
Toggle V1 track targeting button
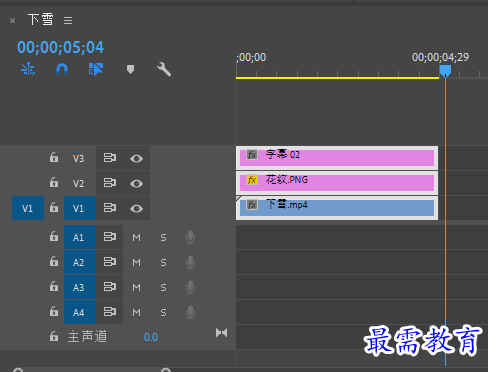pos(80,208)
